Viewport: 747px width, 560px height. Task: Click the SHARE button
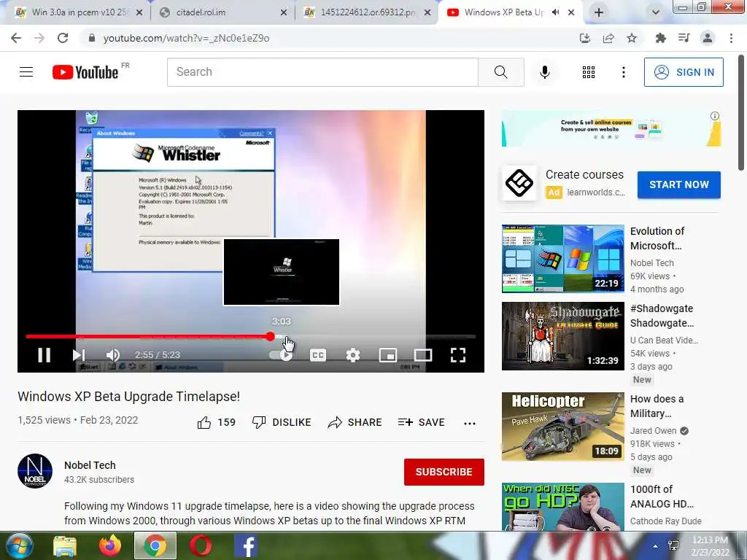355,422
